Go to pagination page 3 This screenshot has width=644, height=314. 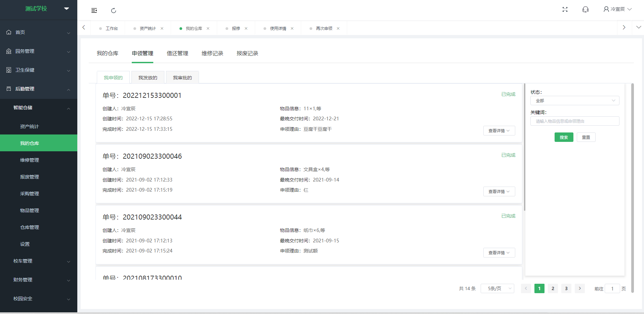point(566,288)
